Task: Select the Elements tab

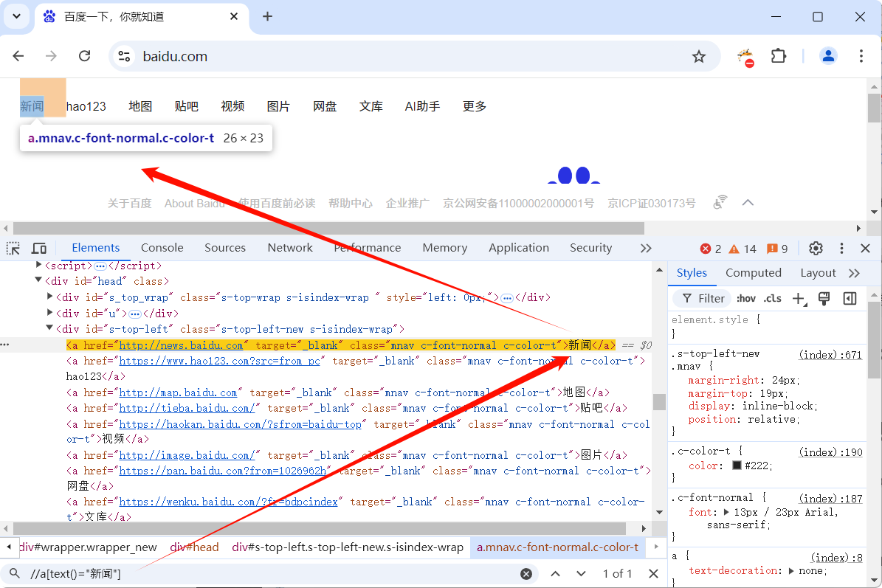Action: pyautogui.click(x=96, y=248)
